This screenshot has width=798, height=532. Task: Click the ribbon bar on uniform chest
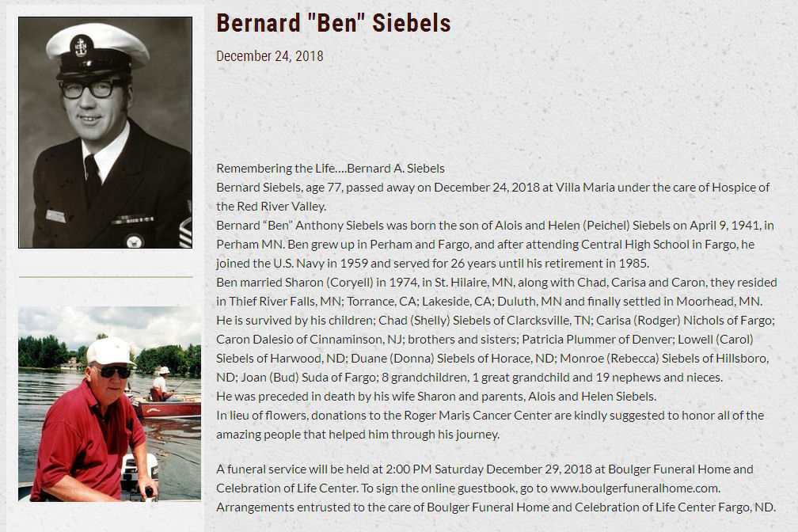point(133,220)
